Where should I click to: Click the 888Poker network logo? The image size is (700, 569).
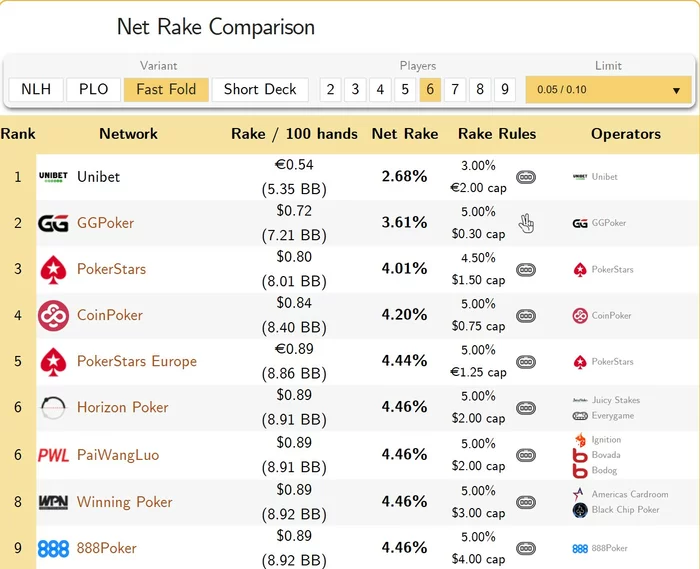53,548
